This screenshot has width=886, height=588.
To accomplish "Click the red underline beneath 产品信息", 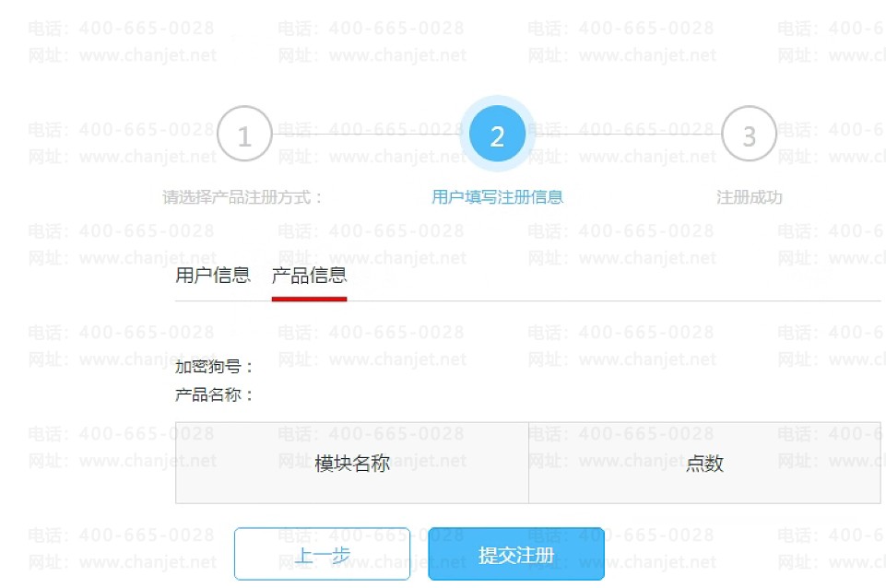I will tap(309, 299).
